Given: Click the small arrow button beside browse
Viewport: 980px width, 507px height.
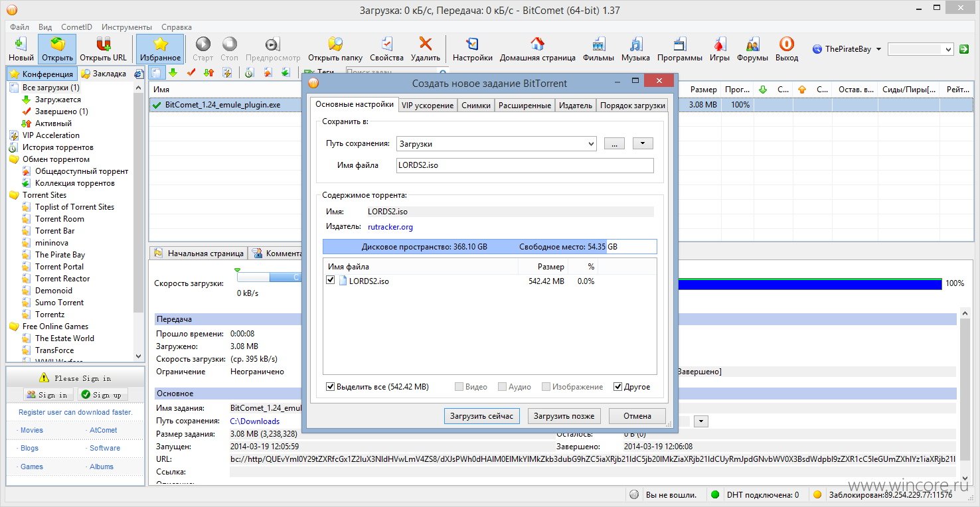Looking at the screenshot, I should point(643,143).
